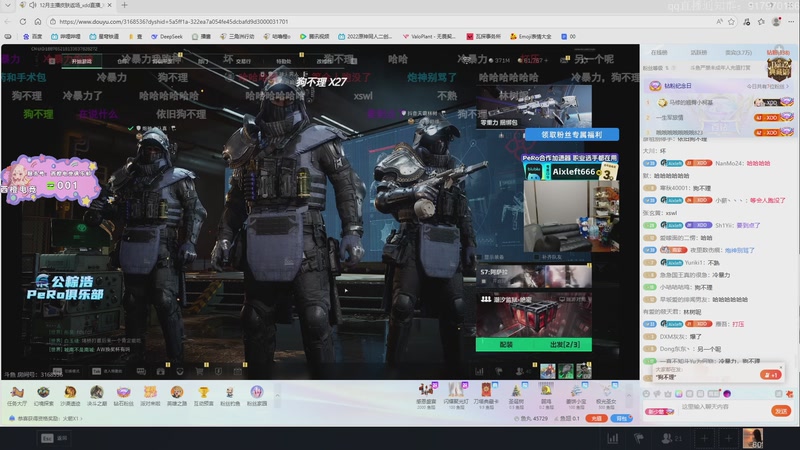Open the emoji picker in chat toolbar
The image size is (800, 450).
pyautogui.click(x=646, y=394)
